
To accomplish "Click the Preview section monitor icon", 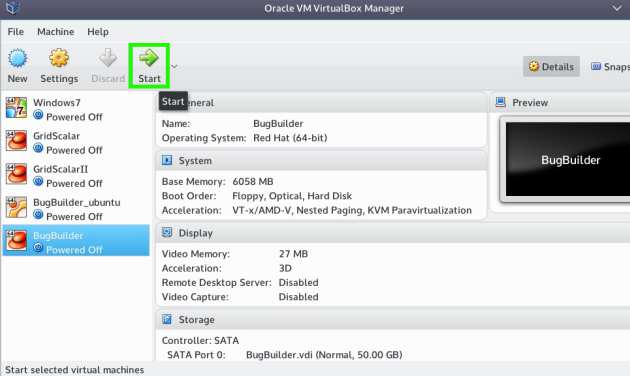I will click(x=500, y=102).
